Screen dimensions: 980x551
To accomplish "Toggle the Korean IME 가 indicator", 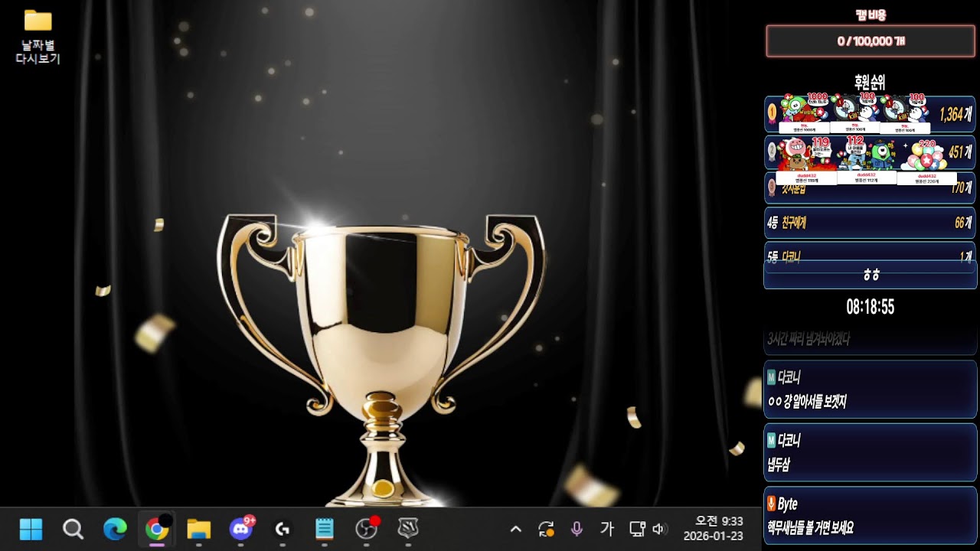I will click(x=607, y=529).
